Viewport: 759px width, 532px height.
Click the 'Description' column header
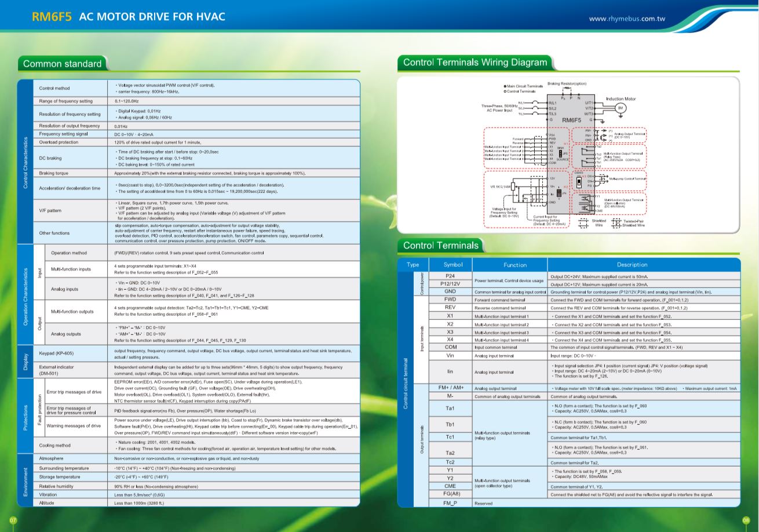pos(644,264)
